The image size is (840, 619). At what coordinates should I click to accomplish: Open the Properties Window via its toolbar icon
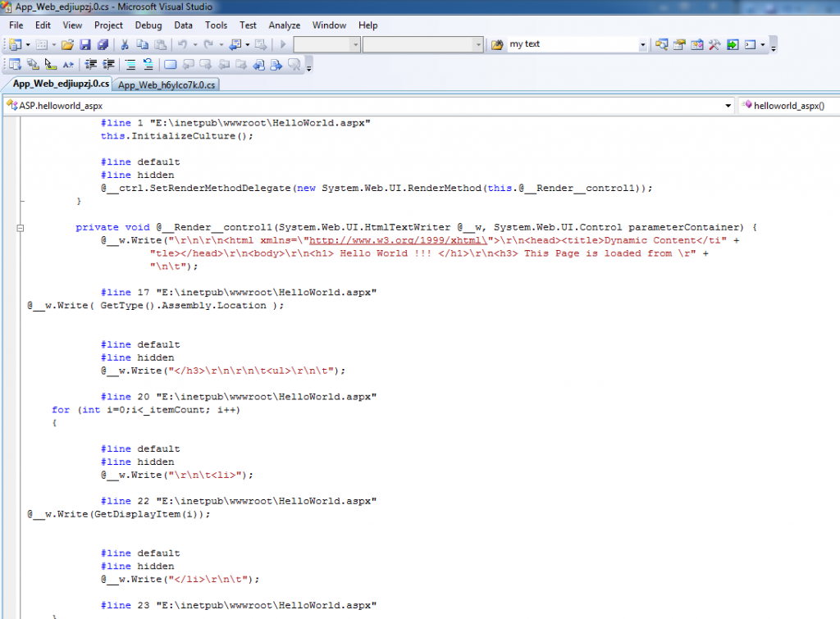click(x=678, y=44)
